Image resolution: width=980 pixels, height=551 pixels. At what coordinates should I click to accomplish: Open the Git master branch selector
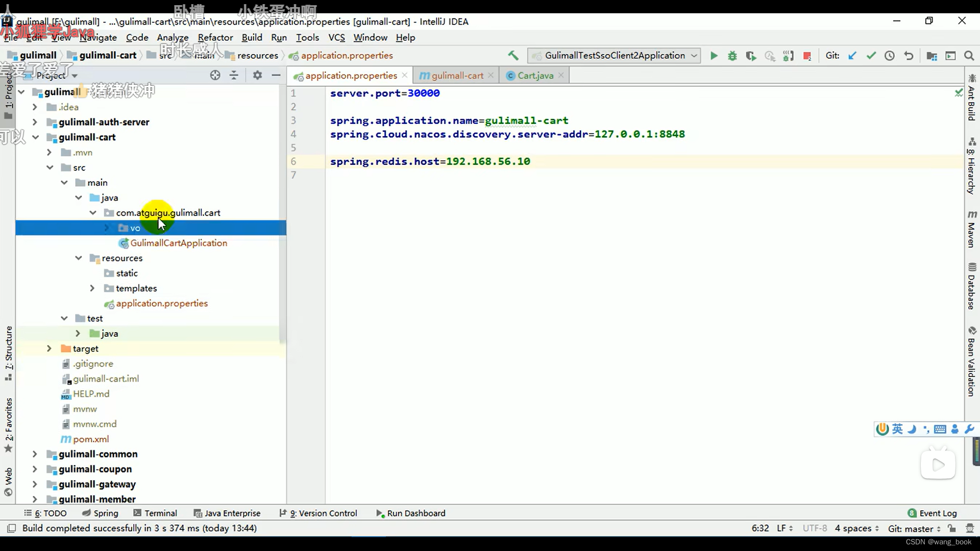pos(914,528)
